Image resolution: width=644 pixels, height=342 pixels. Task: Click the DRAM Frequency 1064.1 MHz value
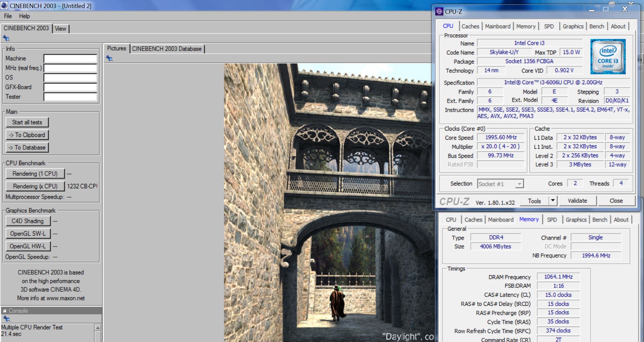[x=558, y=277]
